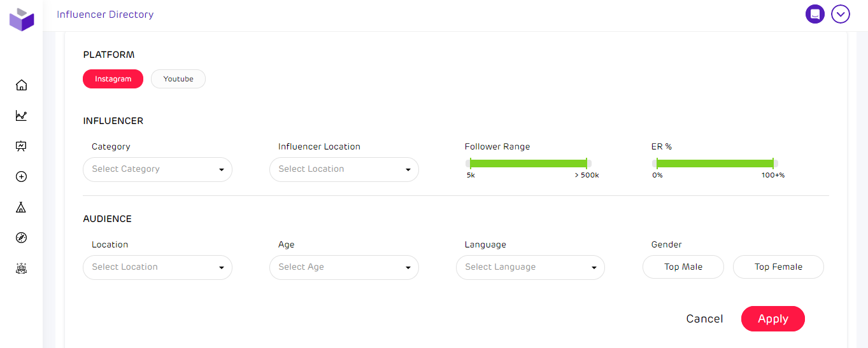The height and width of the screenshot is (348, 868).
Task: Click the plus circle sidebar icon
Action: click(x=21, y=177)
